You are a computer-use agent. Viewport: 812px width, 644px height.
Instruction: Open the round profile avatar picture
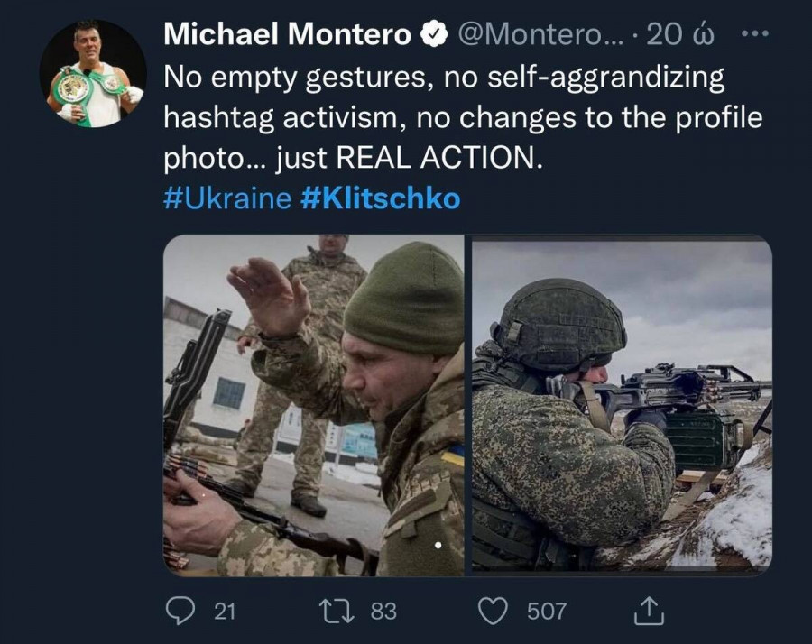93,74
